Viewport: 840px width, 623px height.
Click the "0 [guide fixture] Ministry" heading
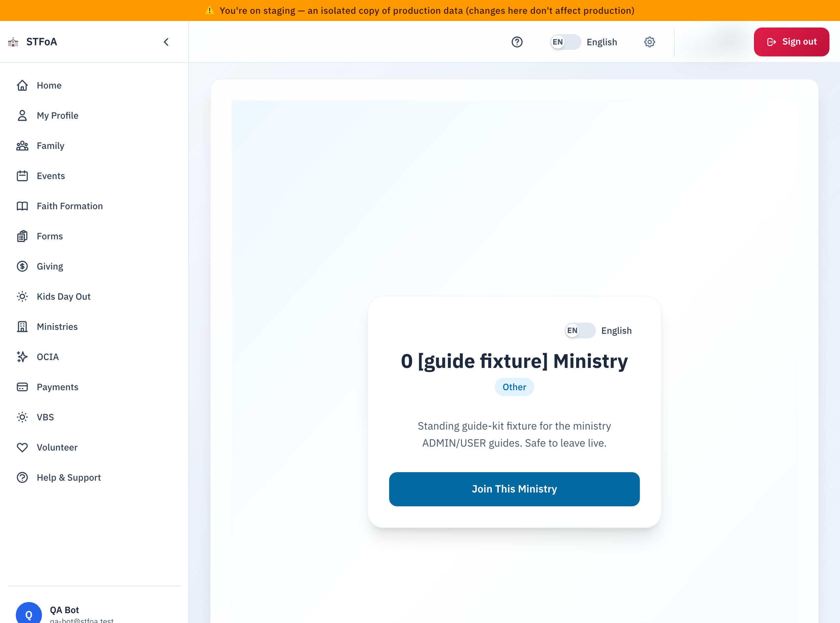[514, 361]
